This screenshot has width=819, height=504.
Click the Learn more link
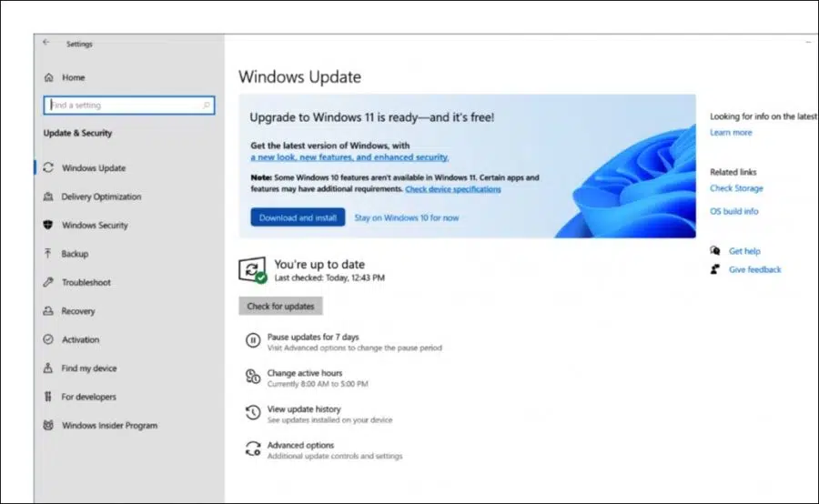coord(731,133)
